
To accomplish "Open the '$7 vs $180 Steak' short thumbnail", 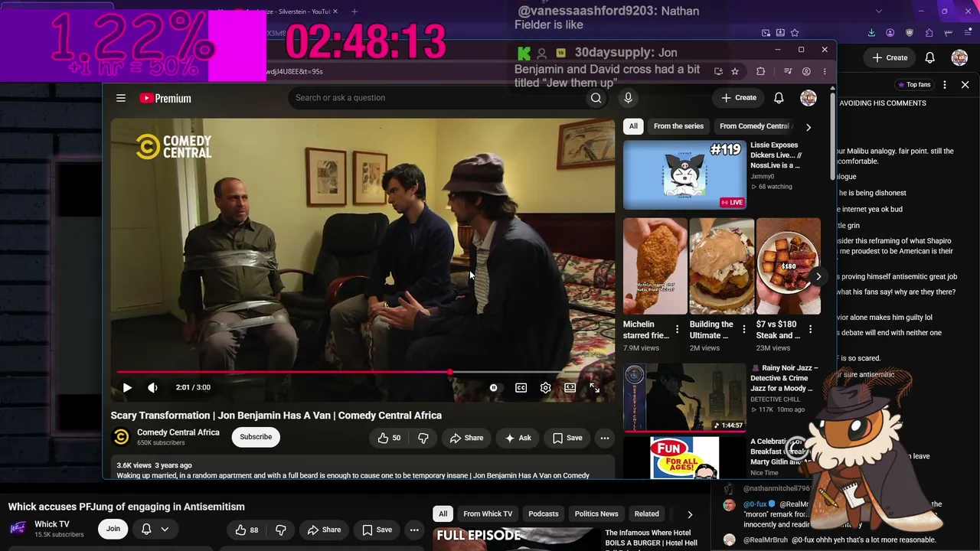I will (x=788, y=266).
